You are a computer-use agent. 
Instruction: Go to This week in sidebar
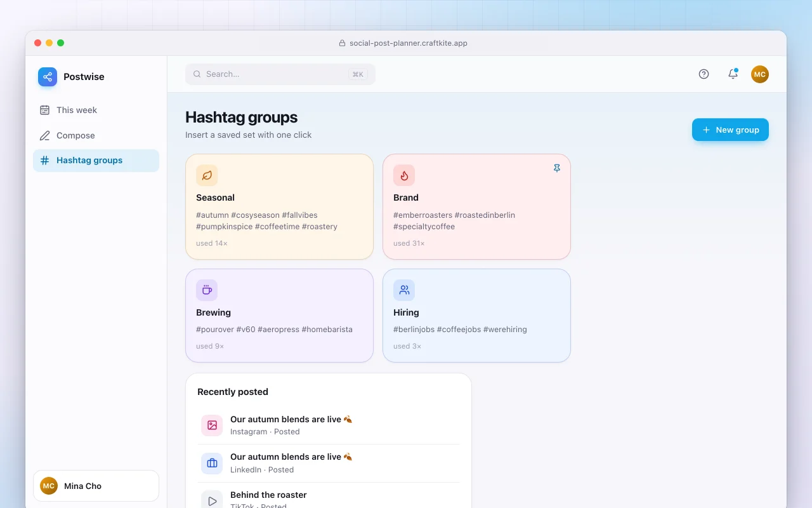click(x=96, y=110)
